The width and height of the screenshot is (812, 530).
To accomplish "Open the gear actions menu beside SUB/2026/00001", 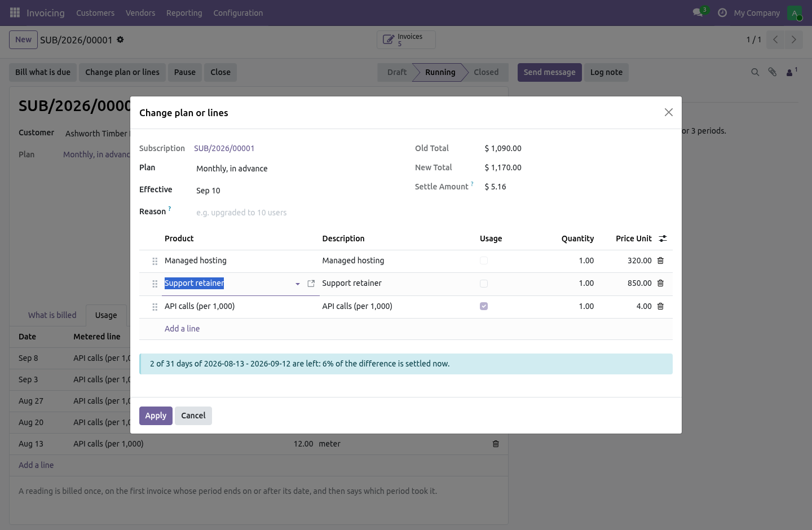I will tap(120, 39).
